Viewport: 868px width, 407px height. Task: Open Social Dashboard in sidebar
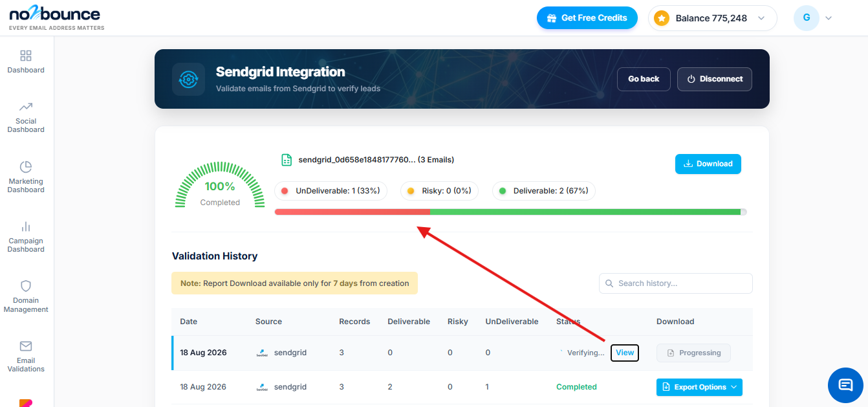[x=26, y=117]
